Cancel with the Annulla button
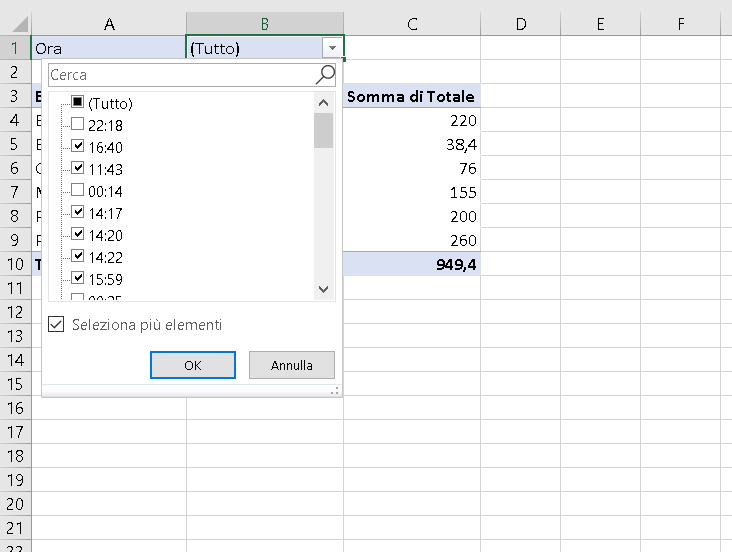 [292, 365]
